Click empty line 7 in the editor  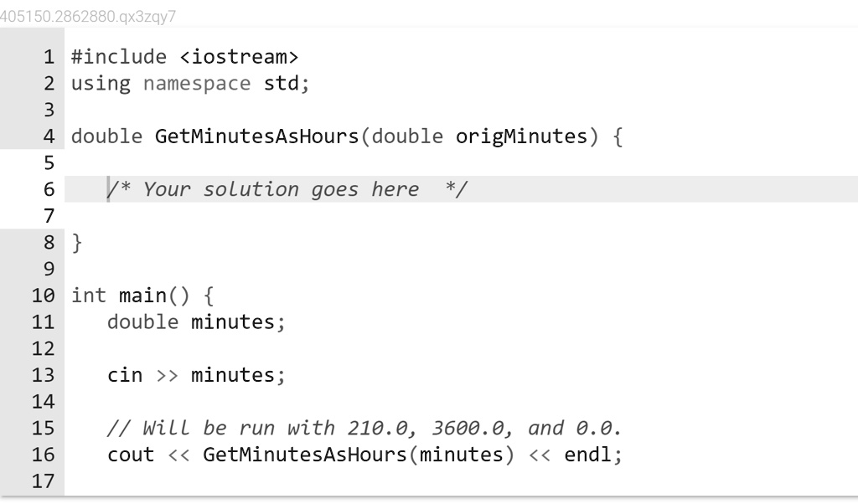coord(461,216)
